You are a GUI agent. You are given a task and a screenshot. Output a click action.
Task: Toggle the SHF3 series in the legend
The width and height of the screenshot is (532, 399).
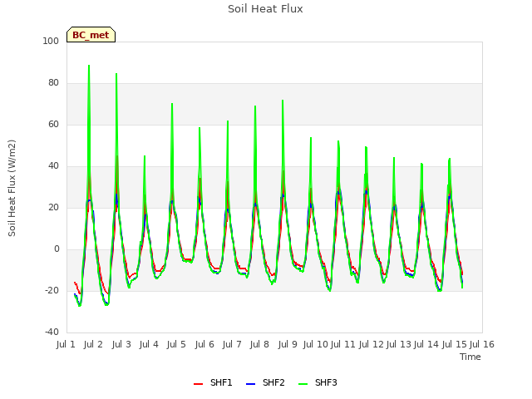tap(318, 382)
